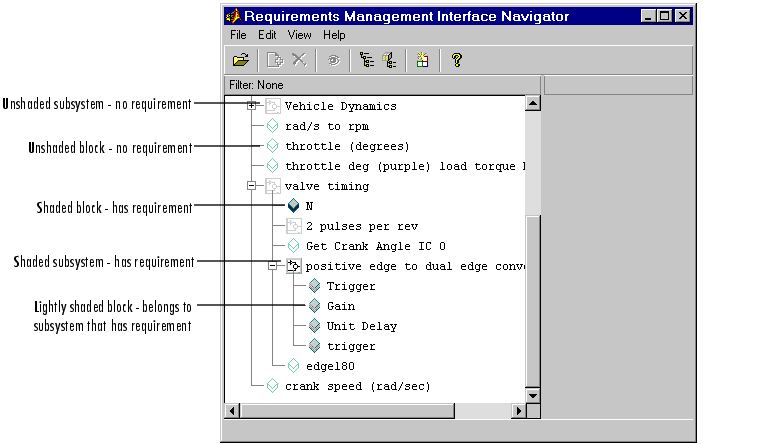Viewport: 758px width, 444px height.
Task: Select the throttle deg (purple) block icon
Action: tap(273, 166)
